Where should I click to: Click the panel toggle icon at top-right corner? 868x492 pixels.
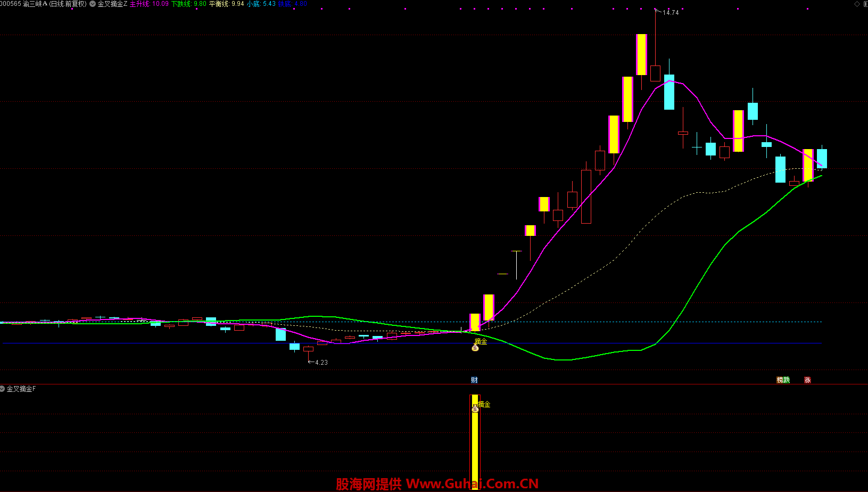point(865,4)
